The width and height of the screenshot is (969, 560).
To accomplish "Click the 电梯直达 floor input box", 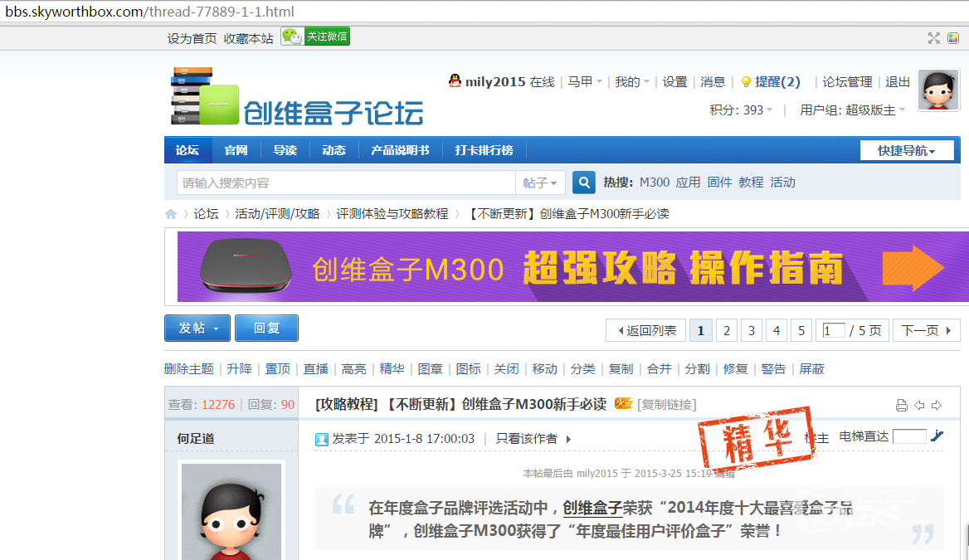I will coord(909,436).
